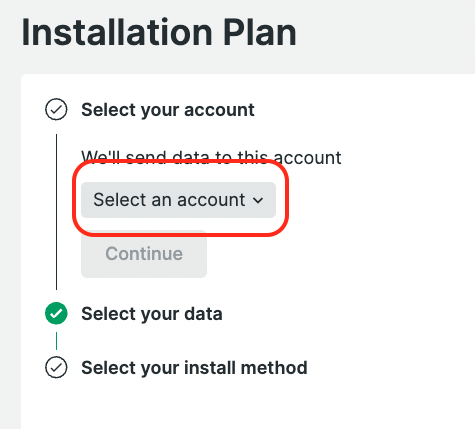The image size is (475, 429).
Task: Click the red highlight border around the account dropdown
Action: [180, 162]
